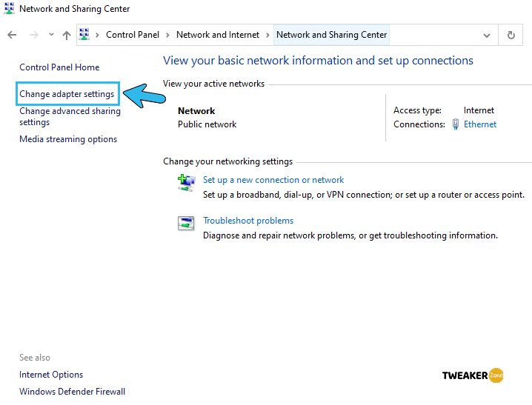
Task: Click 'View your active networks' heading
Action: click(x=213, y=84)
